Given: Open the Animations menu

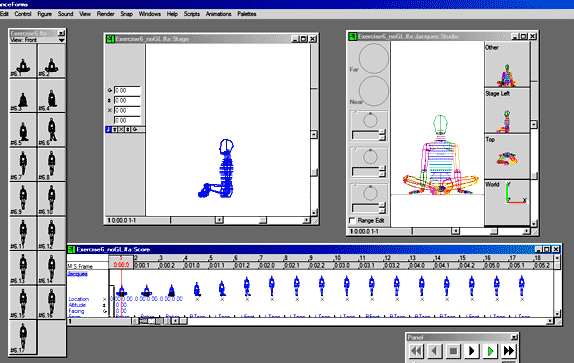Looking at the screenshot, I should tap(218, 14).
